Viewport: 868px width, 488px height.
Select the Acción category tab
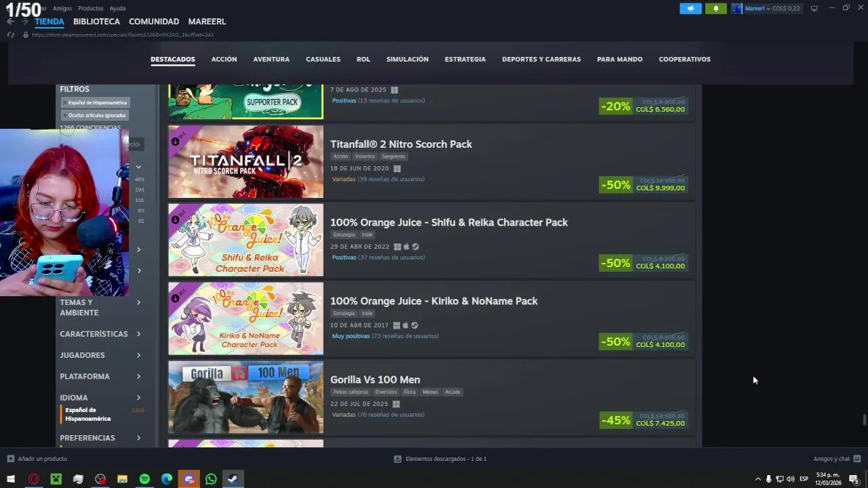(224, 60)
